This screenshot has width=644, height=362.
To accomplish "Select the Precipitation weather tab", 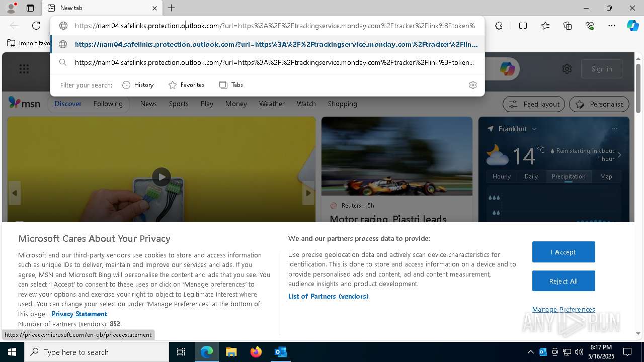I will tap(569, 176).
